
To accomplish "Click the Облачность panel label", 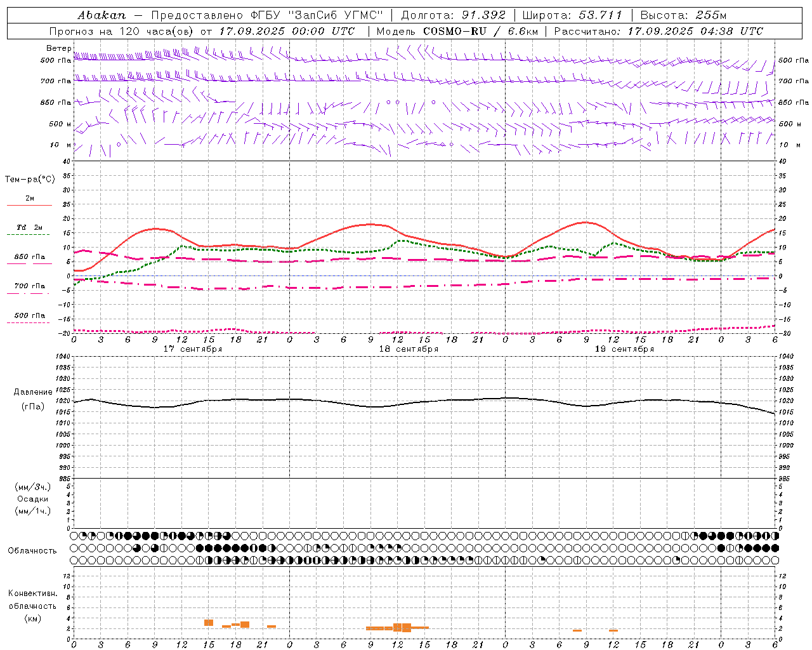I will 32,551.
